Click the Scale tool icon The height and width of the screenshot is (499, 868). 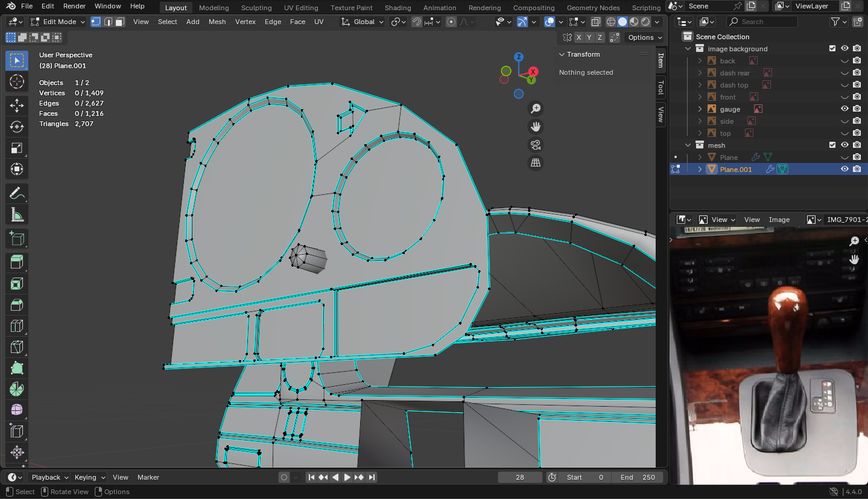tap(17, 148)
